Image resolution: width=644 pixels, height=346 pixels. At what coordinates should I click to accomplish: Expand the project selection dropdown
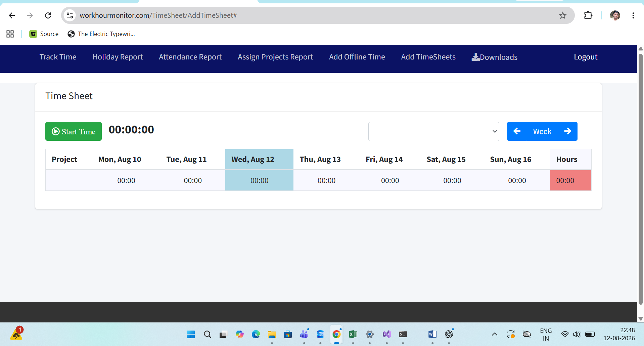433,131
